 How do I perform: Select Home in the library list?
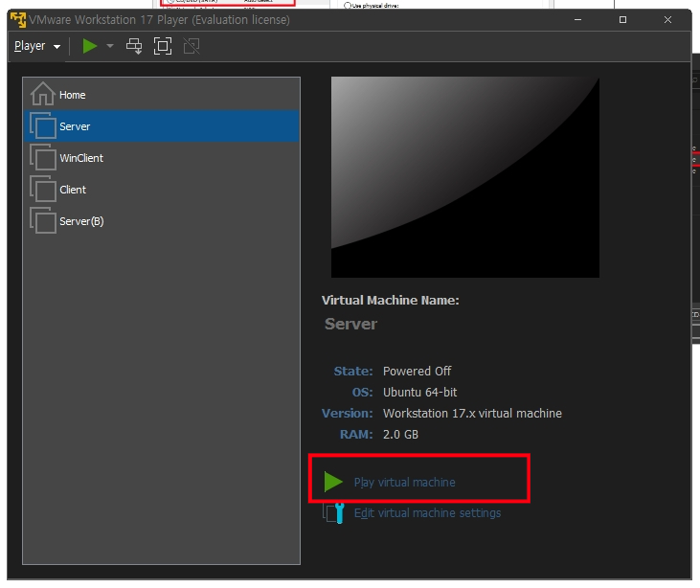pyautogui.click(x=161, y=95)
